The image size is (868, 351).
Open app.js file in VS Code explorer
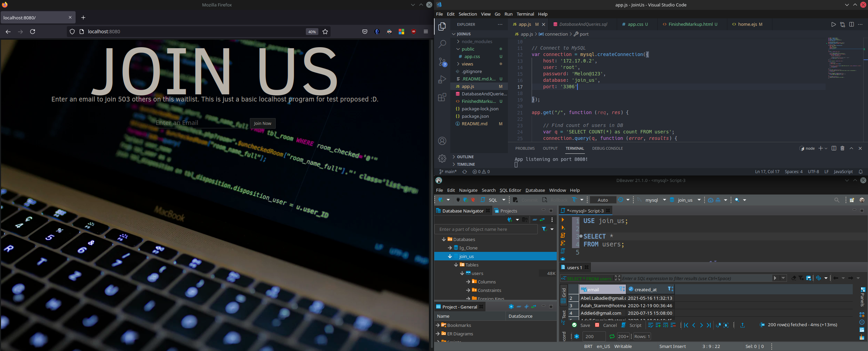click(479, 87)
